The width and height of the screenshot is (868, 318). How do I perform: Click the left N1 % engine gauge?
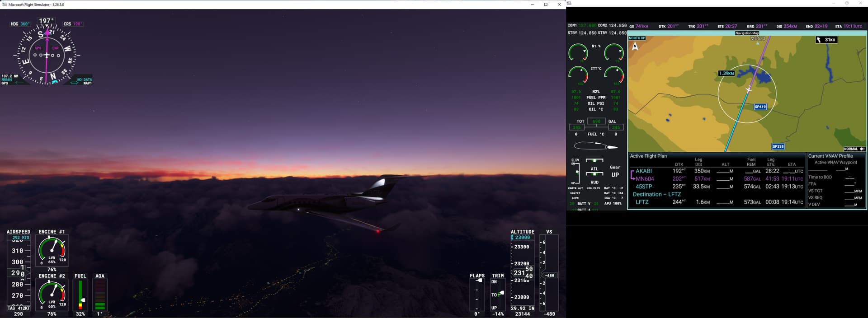coord(578,53)
